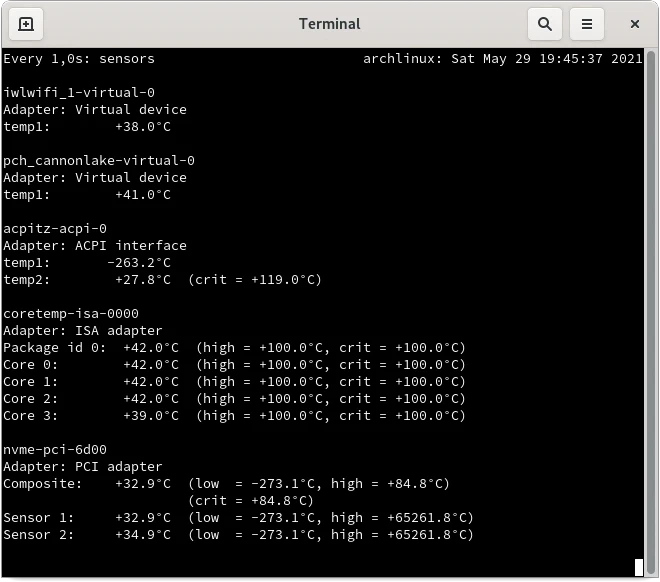
Task: Close the Terminal window
Action: (635, 24)
